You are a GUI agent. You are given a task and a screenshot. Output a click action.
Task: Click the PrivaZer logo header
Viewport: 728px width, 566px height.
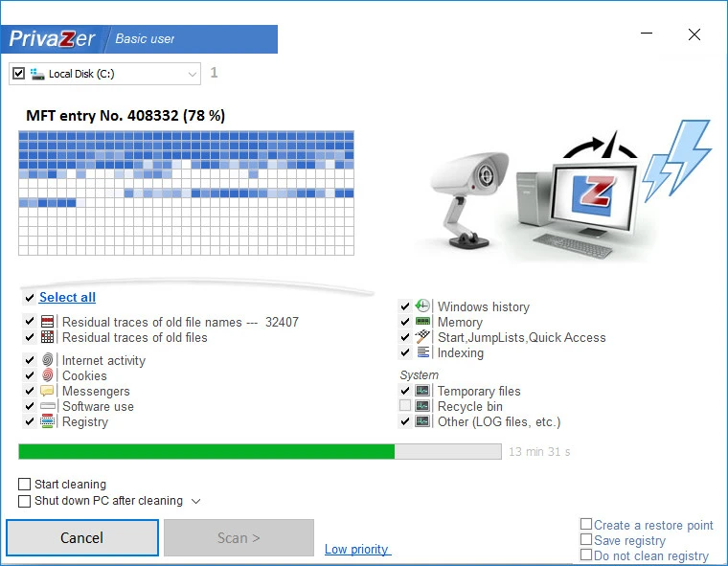[55, 39]
